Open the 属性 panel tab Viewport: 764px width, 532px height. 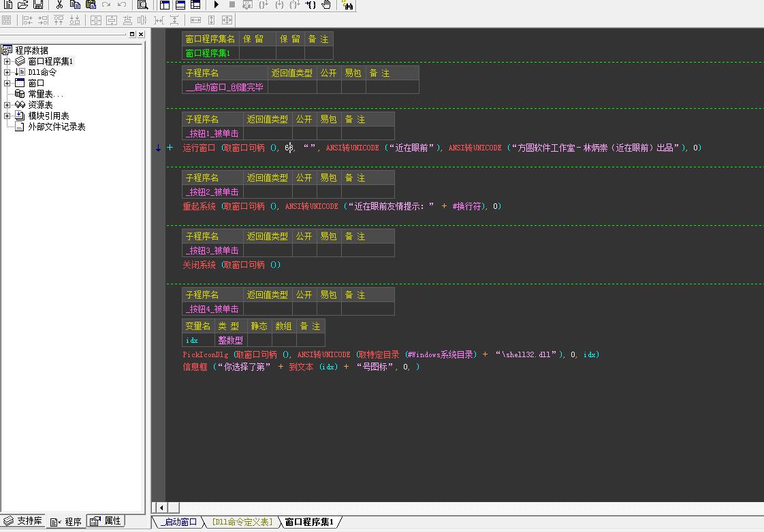click(x=106, y=521)
